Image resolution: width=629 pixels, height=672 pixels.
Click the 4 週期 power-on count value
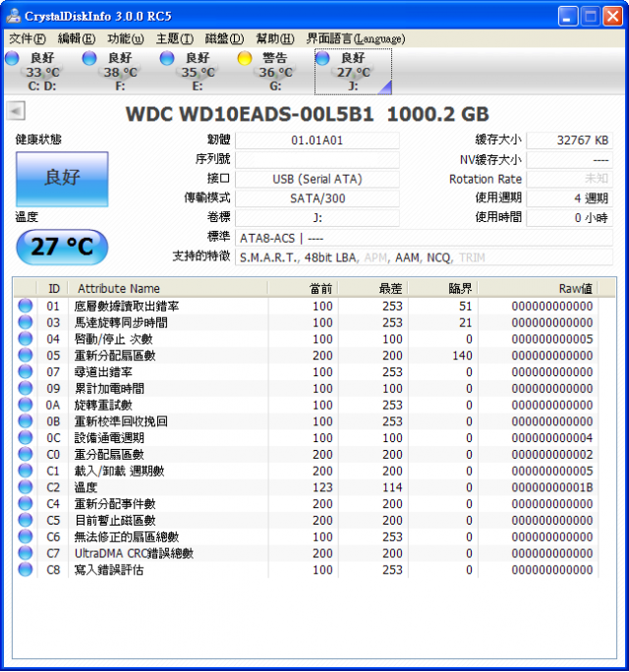pos(569,198)
